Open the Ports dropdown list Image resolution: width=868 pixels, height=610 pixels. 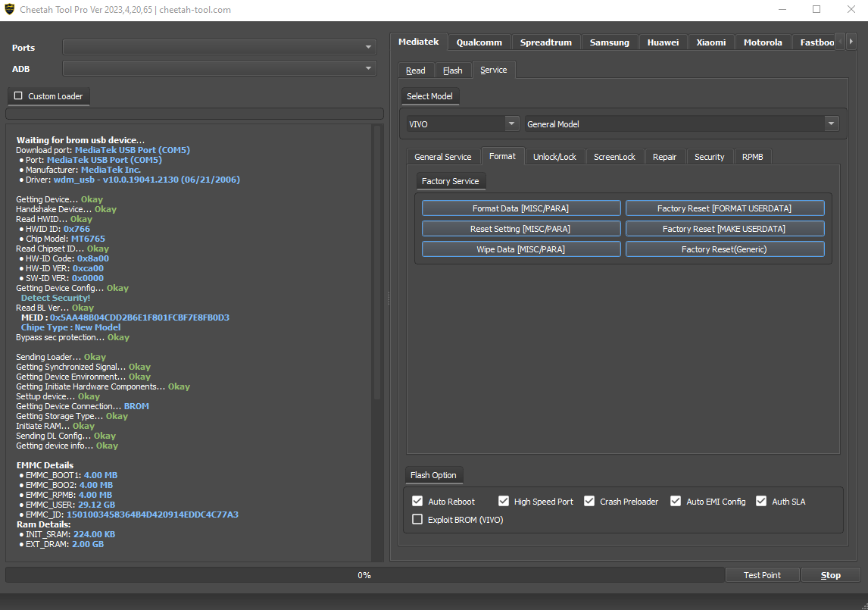pyautogui.click(x=219, y=47)
